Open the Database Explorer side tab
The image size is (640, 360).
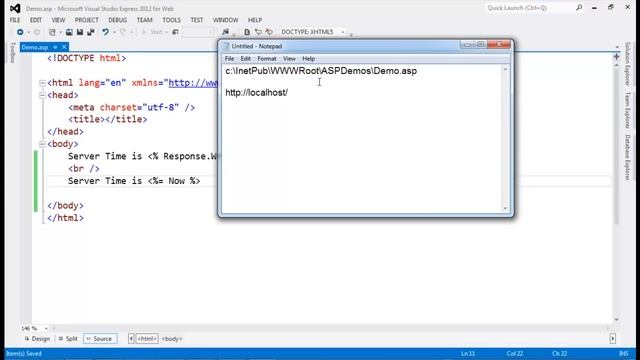coord(627,157)
